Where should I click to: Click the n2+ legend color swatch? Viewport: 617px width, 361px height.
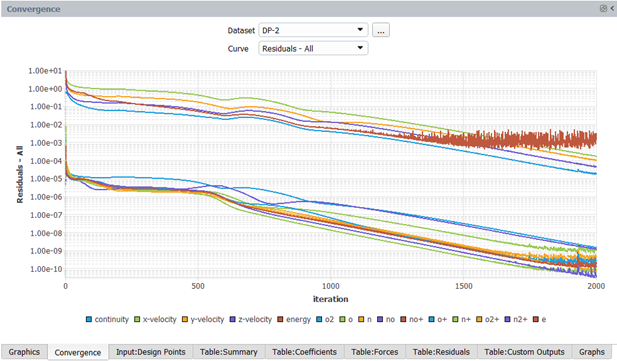[508, 319]
